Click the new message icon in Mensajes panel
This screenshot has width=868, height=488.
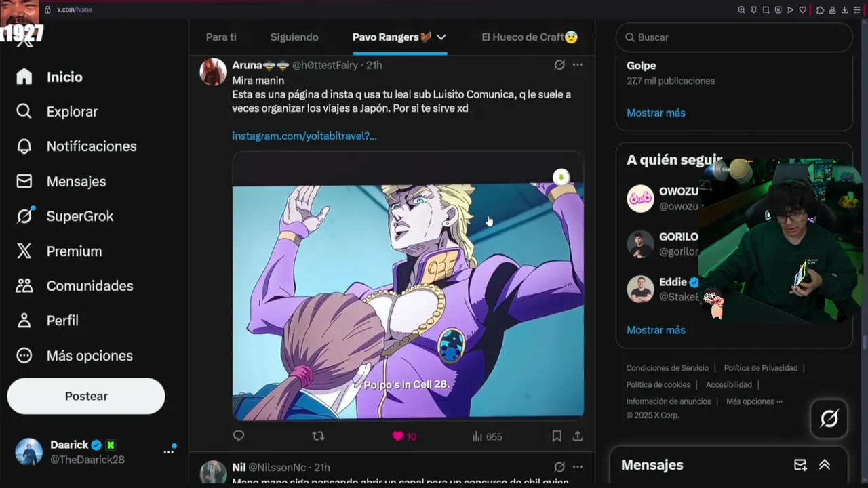(x=800, y=465)
